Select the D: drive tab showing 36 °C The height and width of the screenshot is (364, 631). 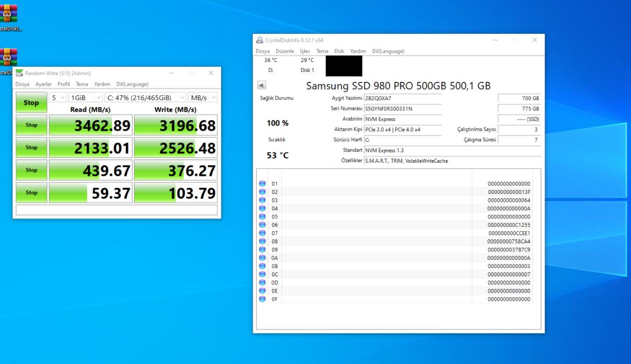click(x=271, y=65)
